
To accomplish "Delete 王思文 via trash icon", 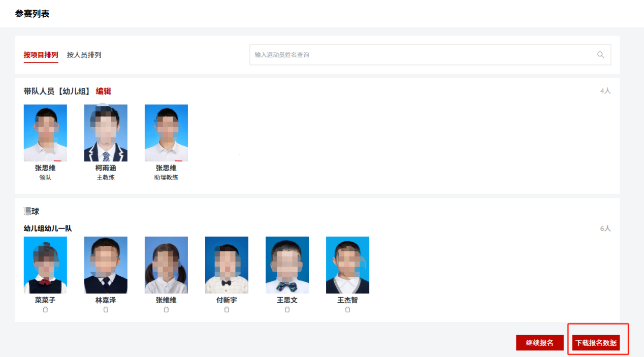I will click(287, 309).
